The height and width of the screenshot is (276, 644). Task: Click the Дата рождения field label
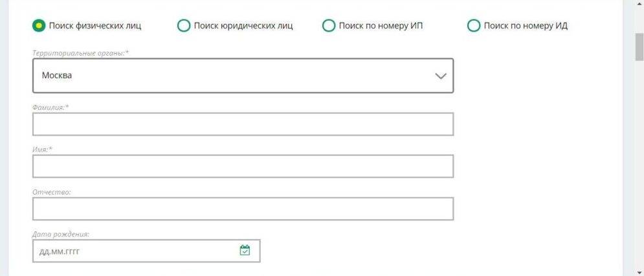[x=61, y=234]
